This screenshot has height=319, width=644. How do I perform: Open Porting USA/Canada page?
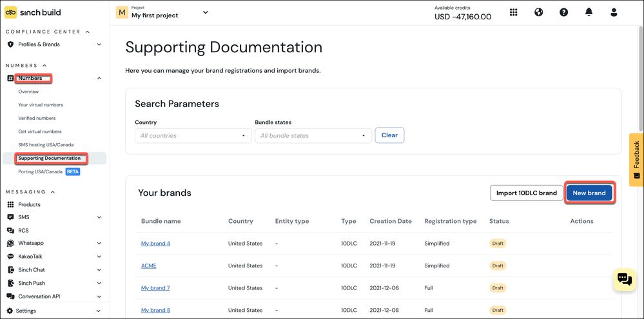(x=40, y=171)
